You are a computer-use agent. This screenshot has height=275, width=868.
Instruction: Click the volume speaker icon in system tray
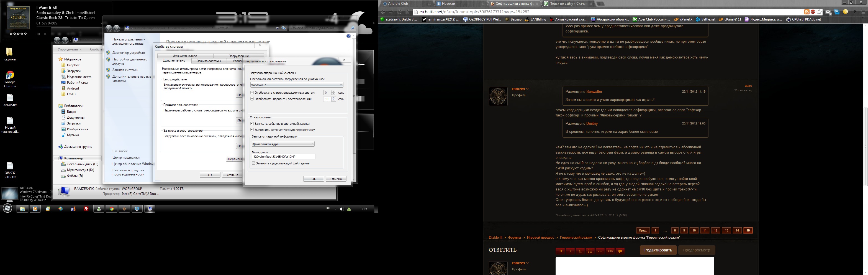click(342, 209)
